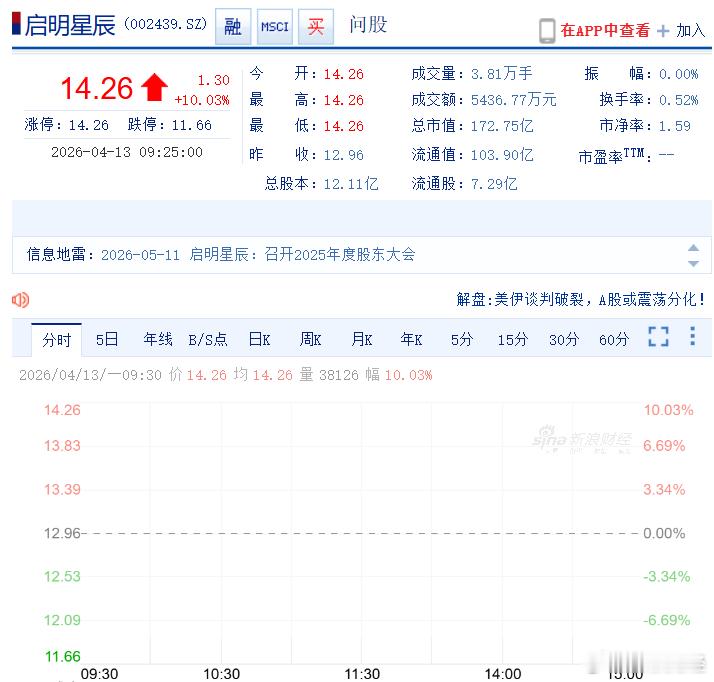Switch to the 15分 chart tab

point(513,340)
